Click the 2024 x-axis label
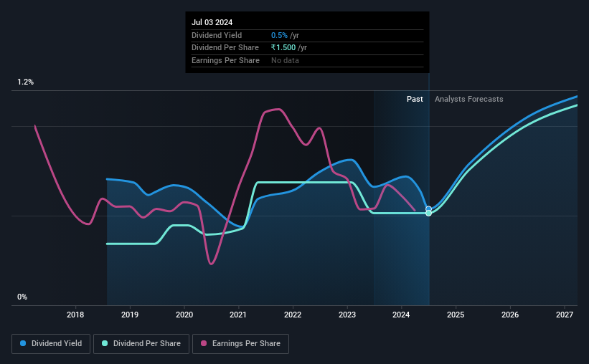This screenshot has height=364, width=589. 401,315
